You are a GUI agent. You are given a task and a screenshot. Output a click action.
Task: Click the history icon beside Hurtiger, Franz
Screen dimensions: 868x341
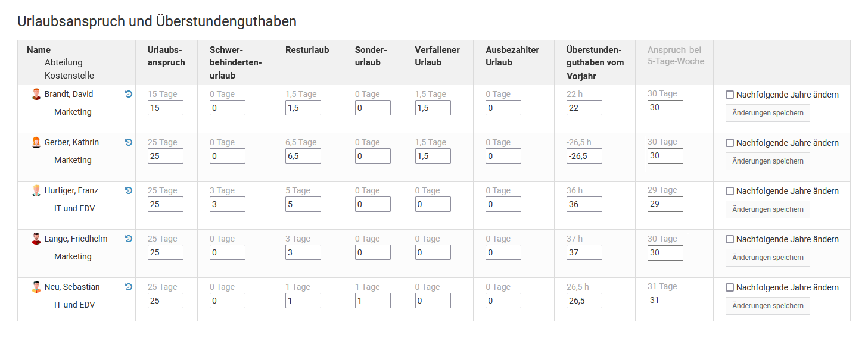129,190
